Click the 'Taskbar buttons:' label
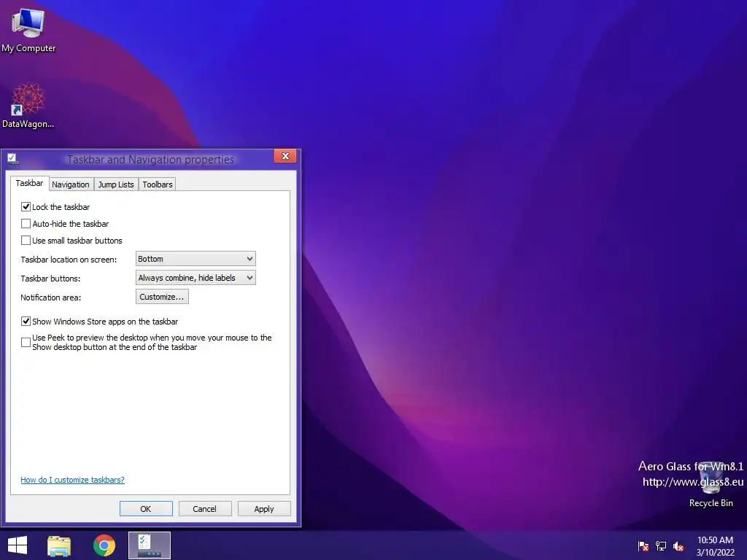This screenshot has width=747, height=560. tap(50, 279)
